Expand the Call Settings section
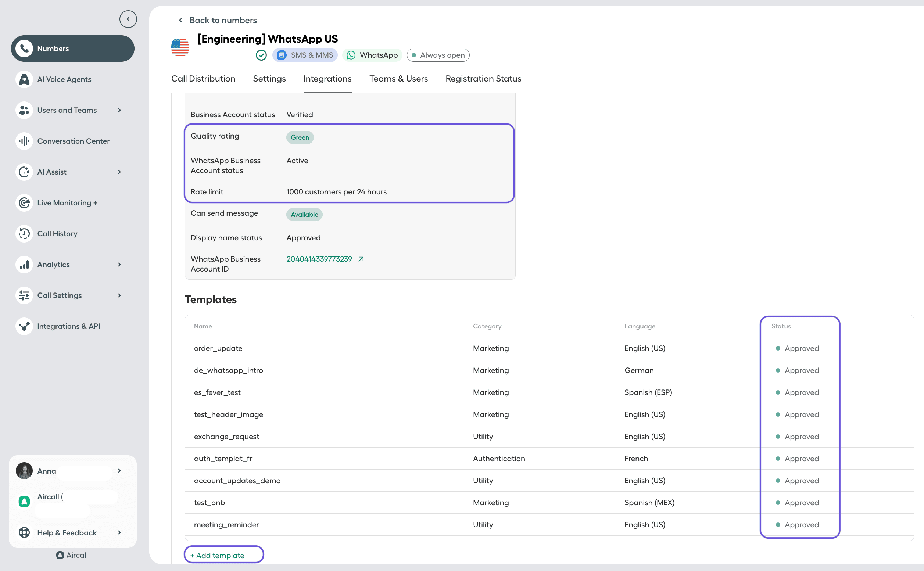This screenshot has width=924, height=571. click(x=119, y=295)
